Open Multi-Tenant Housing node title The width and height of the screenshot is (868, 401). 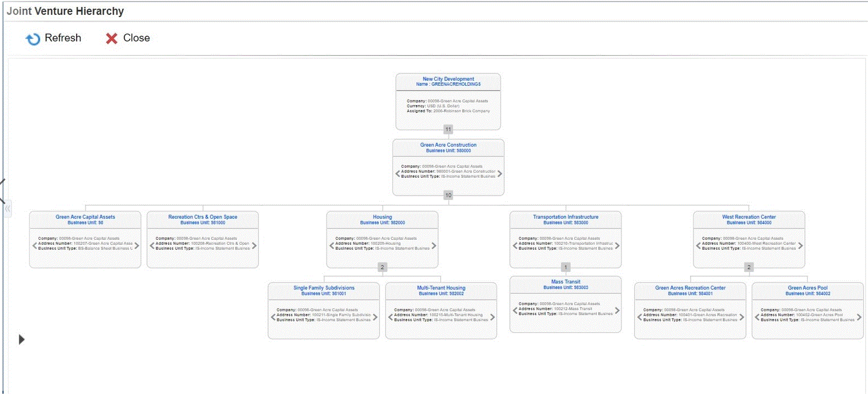point(441,288)
